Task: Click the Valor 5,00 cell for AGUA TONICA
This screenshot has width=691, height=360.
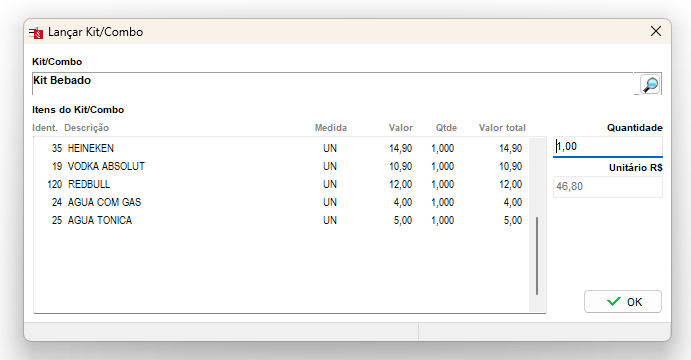Action: click(403, 221)
